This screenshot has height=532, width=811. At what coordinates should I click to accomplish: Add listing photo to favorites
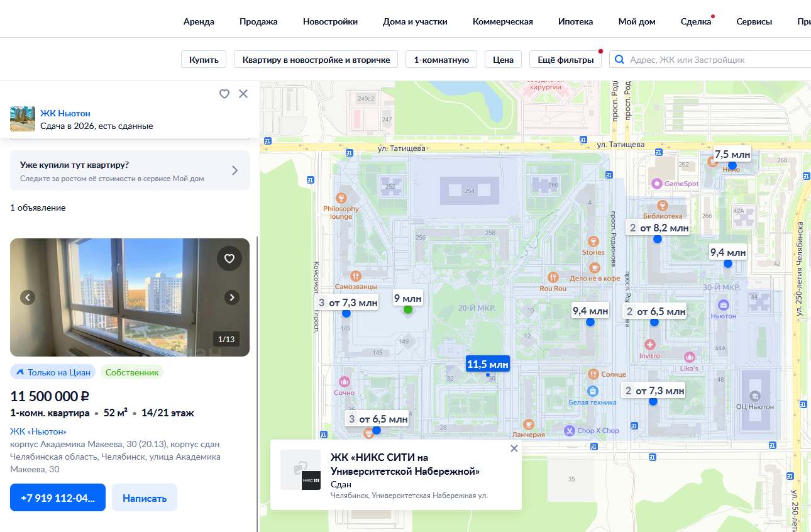(x=229, y=258)
